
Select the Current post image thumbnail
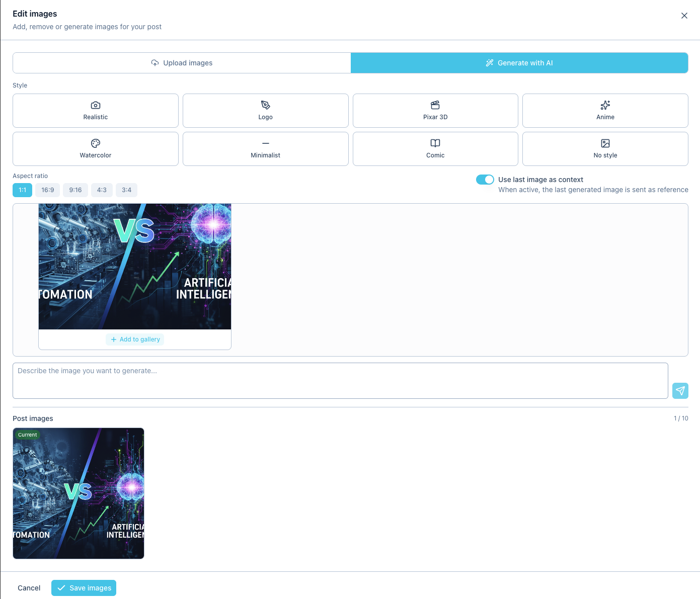(x=79, y=493)
